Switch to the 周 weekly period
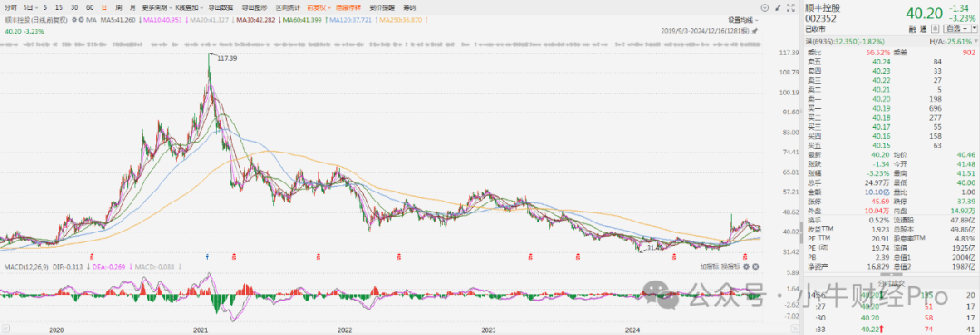The width and height of the screenshot is (980, 335). 119,7
